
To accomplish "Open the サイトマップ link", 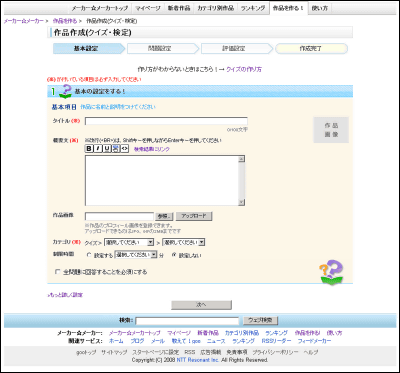I will coord(114,352).
